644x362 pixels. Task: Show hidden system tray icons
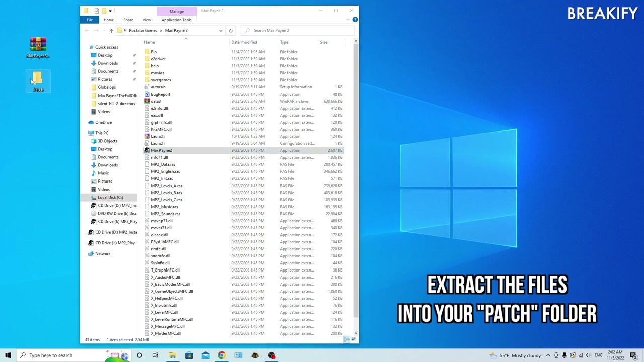(548, 355)
